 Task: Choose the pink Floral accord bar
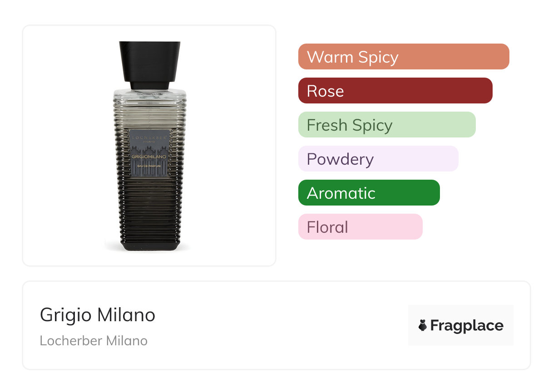click(x=360, y=227)
